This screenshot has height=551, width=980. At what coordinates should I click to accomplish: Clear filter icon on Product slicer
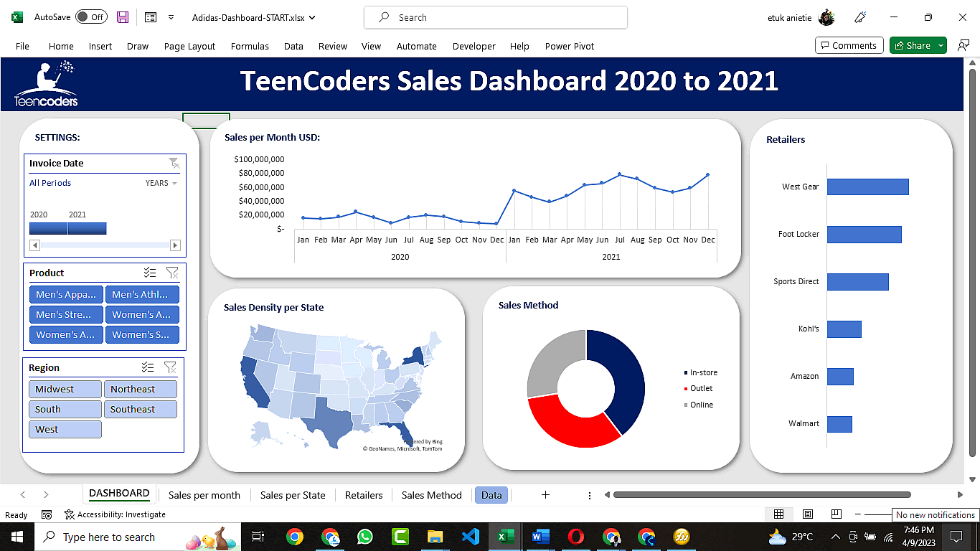pos(172,273)
